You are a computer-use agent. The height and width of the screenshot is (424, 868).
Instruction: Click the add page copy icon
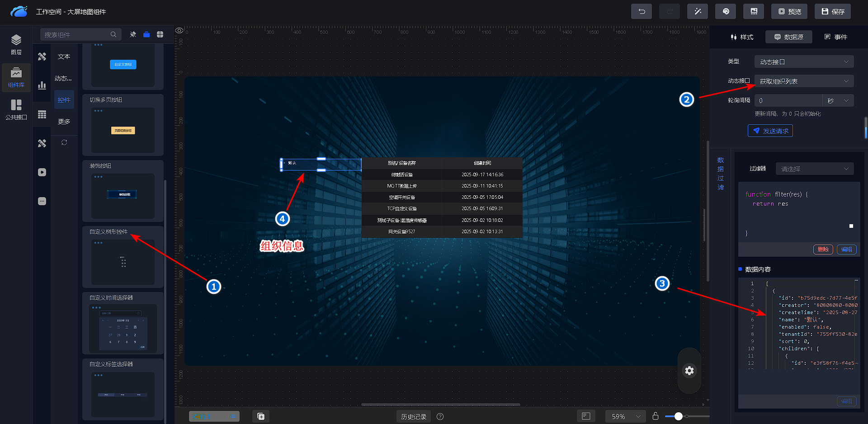261,416
